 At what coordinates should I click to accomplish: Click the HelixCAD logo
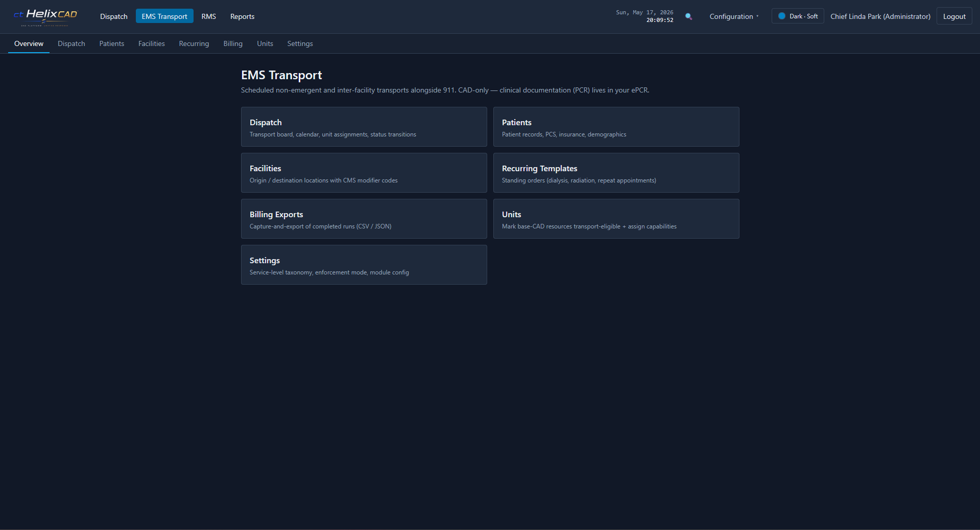coord(45,16)
